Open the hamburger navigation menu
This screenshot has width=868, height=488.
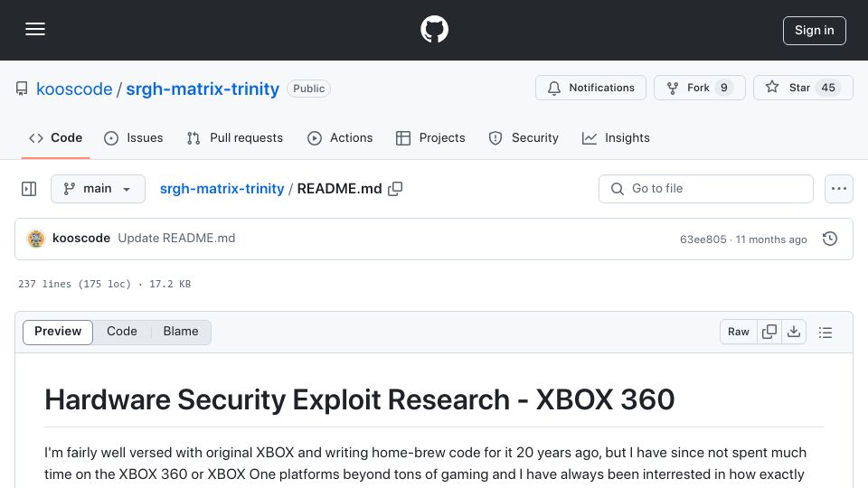pyautogui.click(x=35, y=29)
